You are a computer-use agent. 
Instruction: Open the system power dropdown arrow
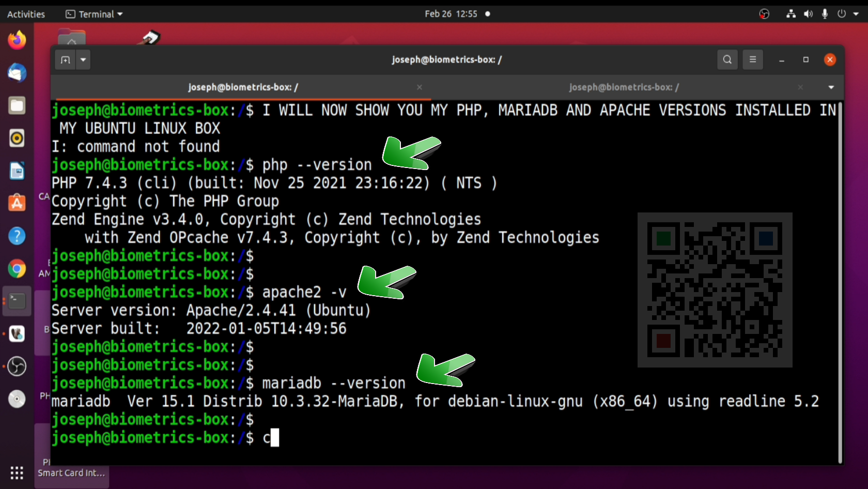pos(855,14)
